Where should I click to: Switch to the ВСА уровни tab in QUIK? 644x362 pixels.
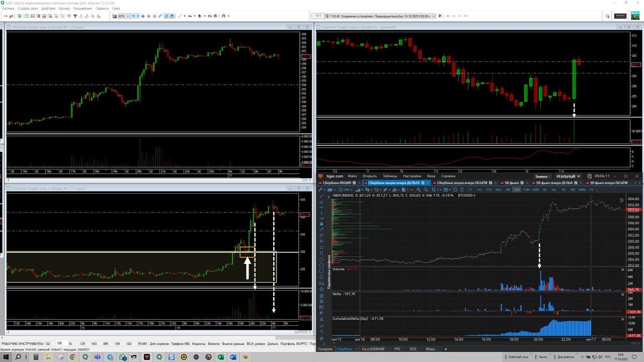pos(255,343)
